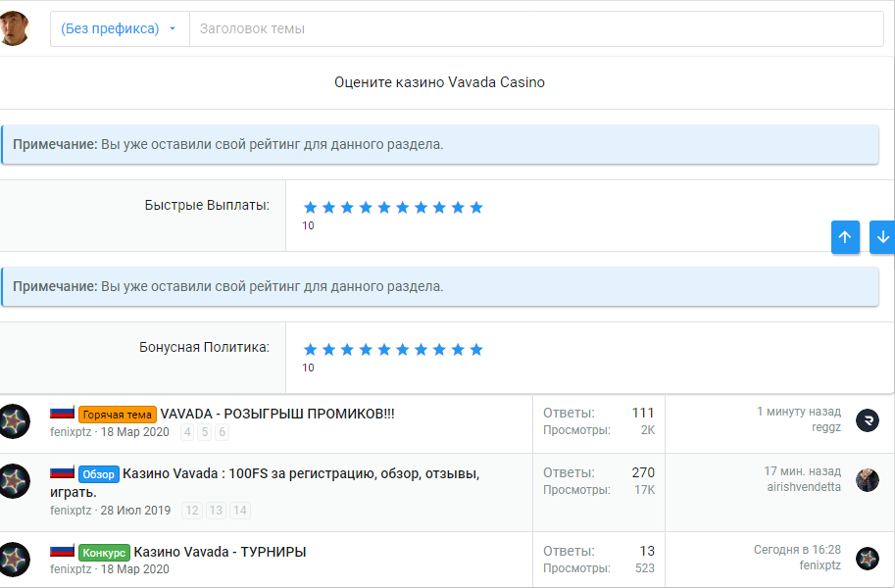This screenshot has height=588, width=895.
Task: Click the Russian flag icon on the ТУРНИРЫ thread
Action: click(62, 551)
